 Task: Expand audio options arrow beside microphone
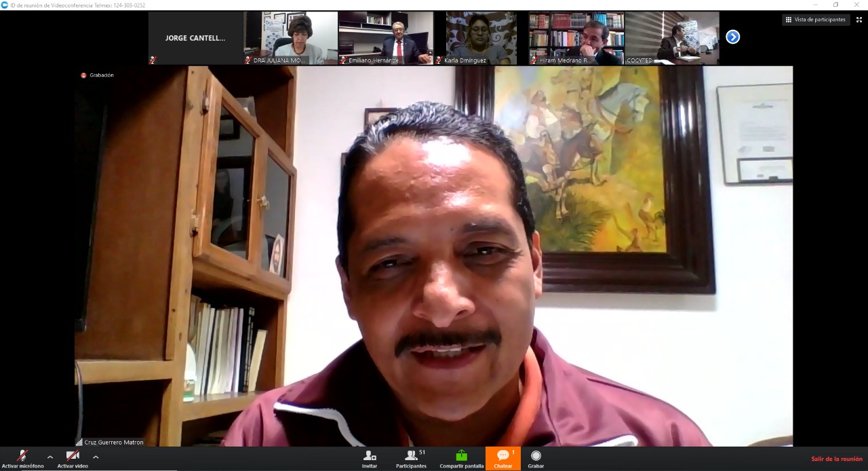(x=50, y=457)
